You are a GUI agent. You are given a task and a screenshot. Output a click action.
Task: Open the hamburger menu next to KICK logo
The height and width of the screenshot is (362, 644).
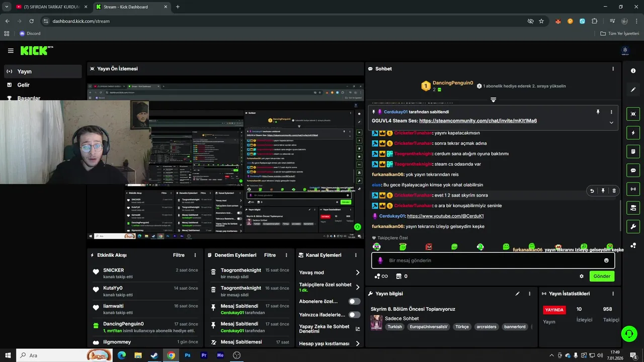coord(11,51)
